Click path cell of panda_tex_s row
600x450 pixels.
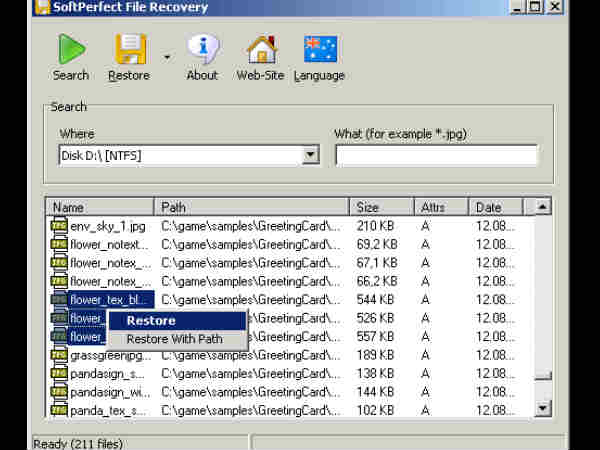[251, 410]
